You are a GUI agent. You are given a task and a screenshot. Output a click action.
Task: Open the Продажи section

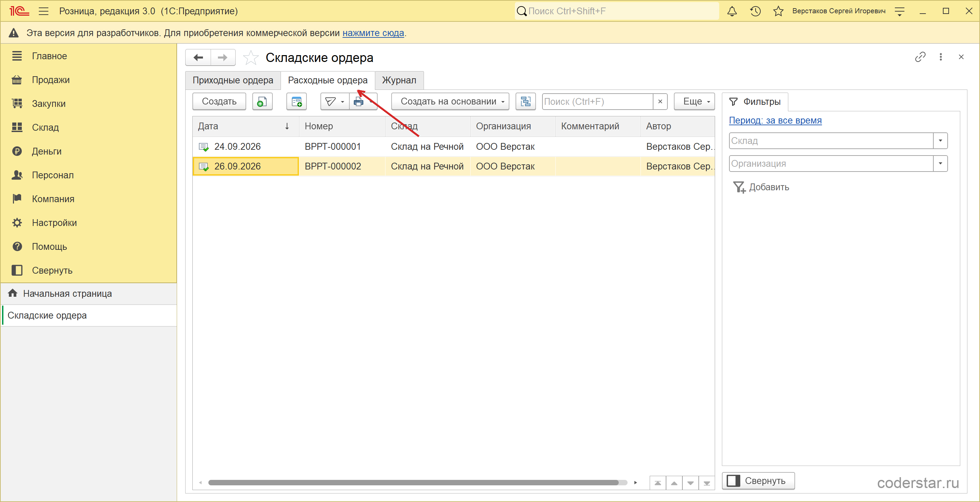tap(51, 80)
